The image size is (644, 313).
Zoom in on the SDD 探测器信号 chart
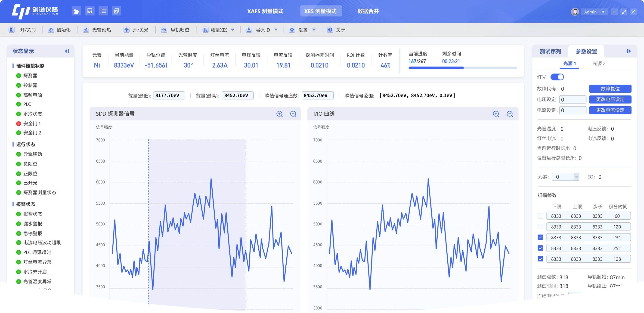(279, 114)
